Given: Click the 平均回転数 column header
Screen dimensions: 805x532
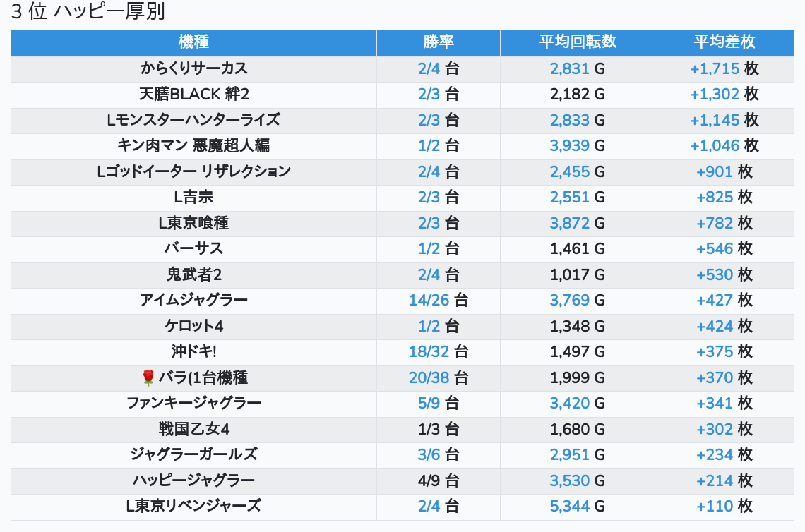Looking at the screenshot, I should 578,42.
